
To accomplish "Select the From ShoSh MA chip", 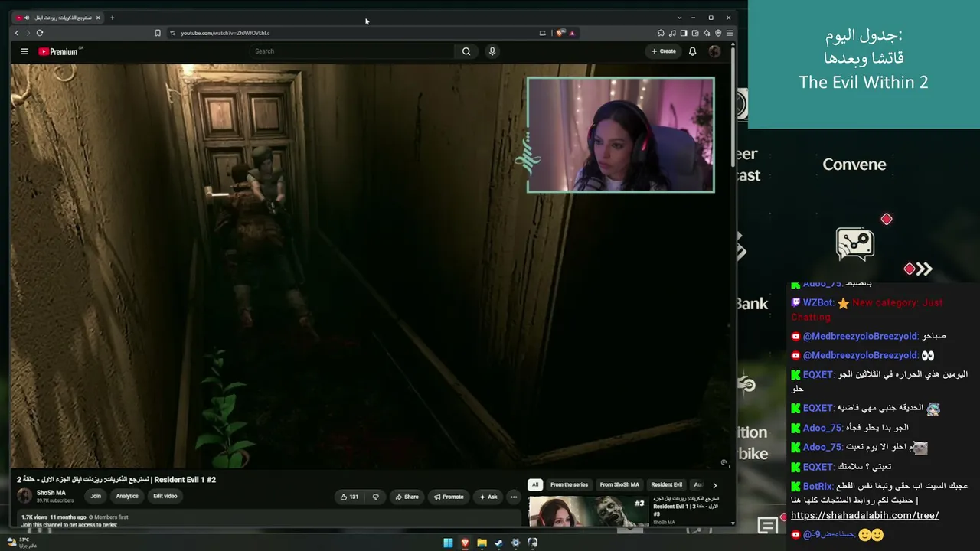I will [619, 484].
